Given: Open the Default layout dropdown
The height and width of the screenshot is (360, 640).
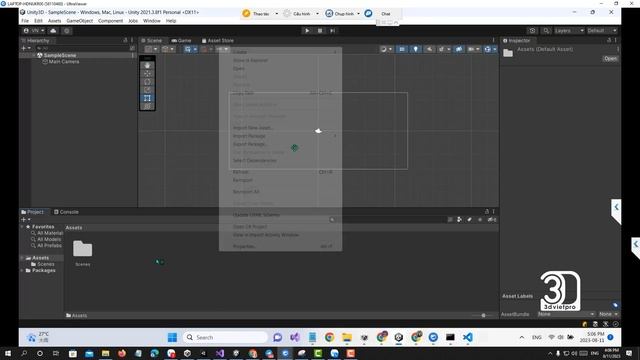Looking at the screenshot, I should (602, 31).
